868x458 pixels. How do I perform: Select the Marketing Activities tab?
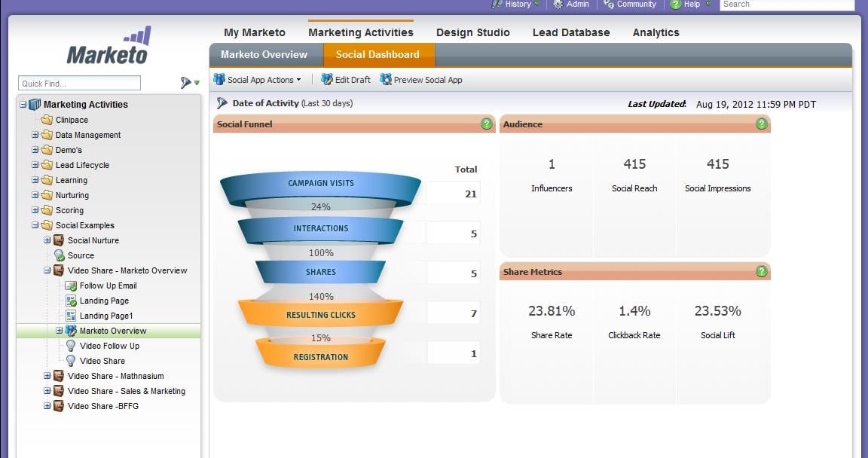tap(361, 32)
